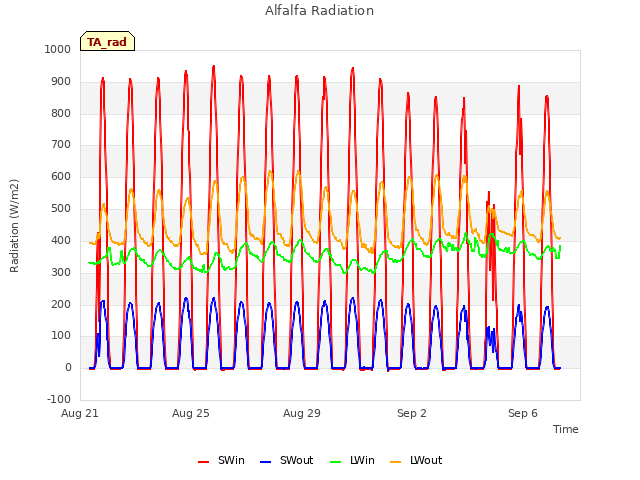
Task: Click the Aug 21 x-axis tick label
Action: tap(80, 413)
